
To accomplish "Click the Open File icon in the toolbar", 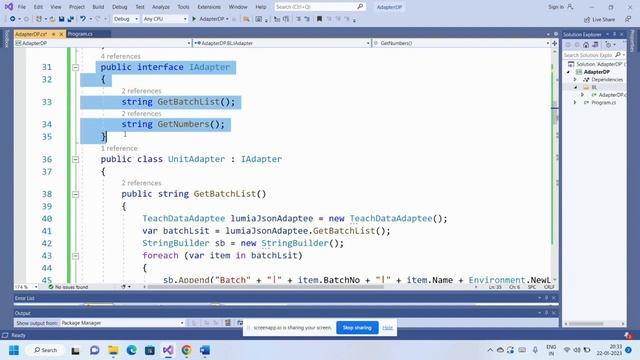I will 52,19.
